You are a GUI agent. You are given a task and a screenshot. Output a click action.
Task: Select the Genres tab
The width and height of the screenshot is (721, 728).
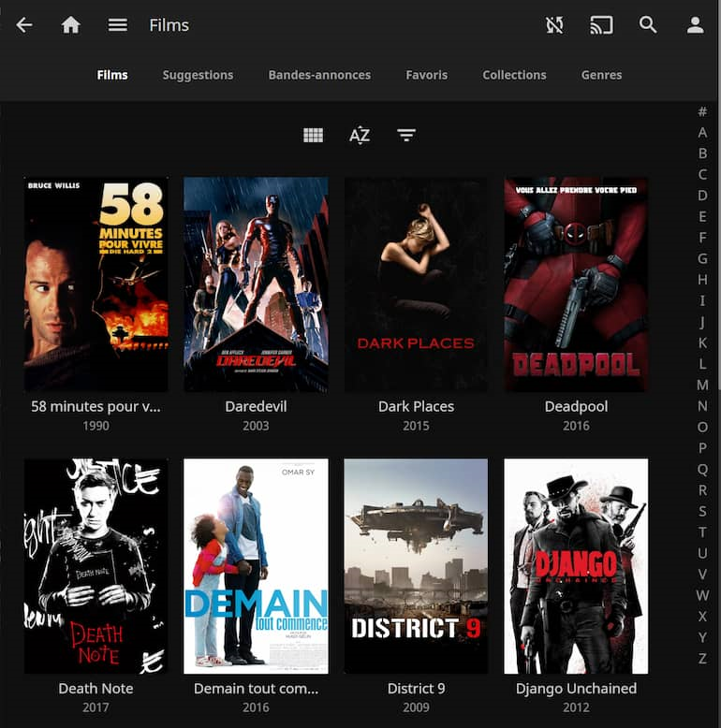601,75
